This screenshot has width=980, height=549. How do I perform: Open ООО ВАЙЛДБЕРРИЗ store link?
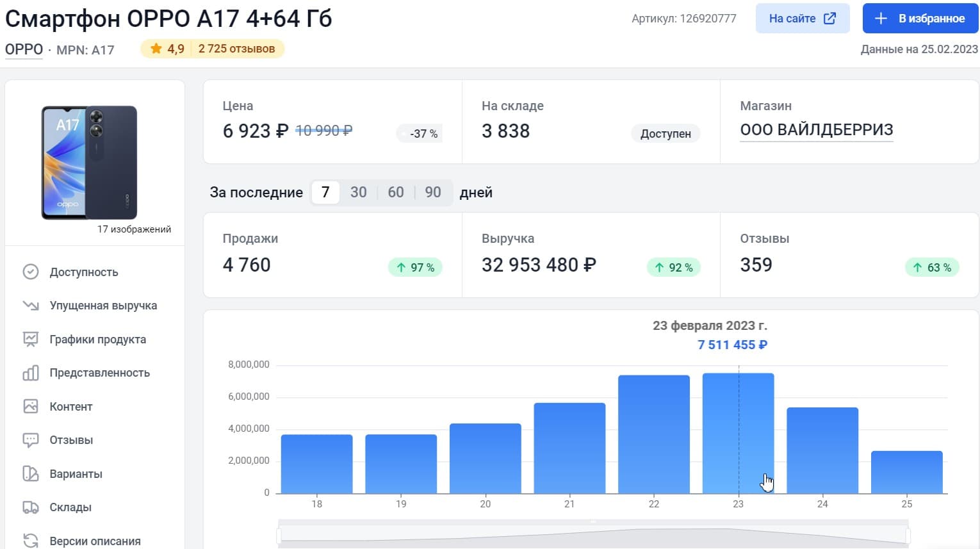pos(817,130)
